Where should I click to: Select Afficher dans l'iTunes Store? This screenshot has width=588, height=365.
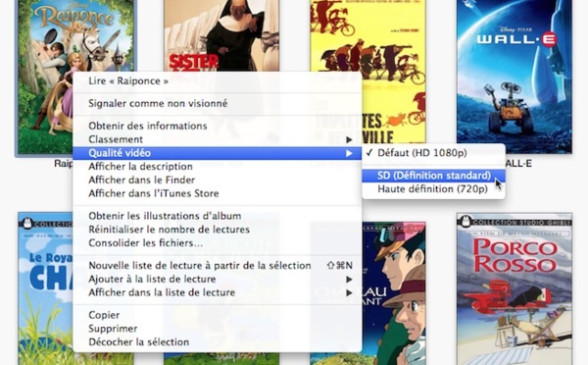[x=218, y=193]
